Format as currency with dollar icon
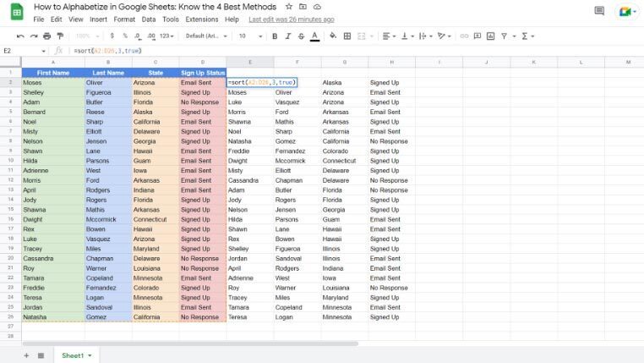This screenshot has height=363, width=644. (x=112, y=36)
